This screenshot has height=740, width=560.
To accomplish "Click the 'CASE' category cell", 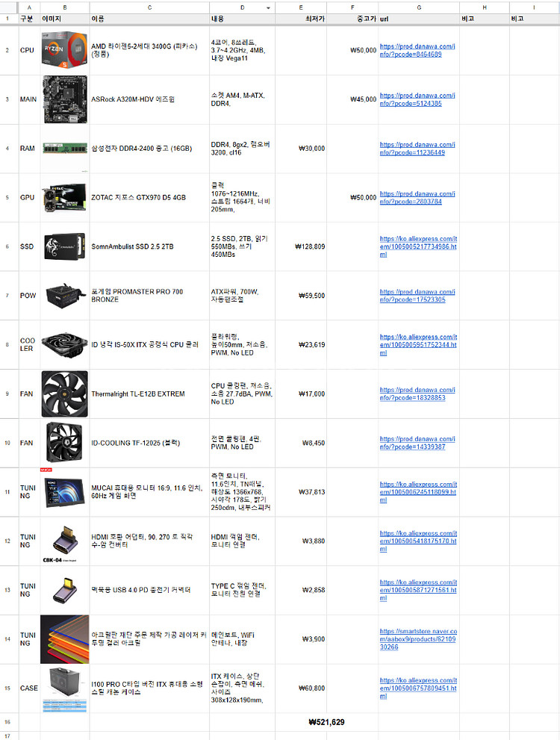I will pos(29,688).
